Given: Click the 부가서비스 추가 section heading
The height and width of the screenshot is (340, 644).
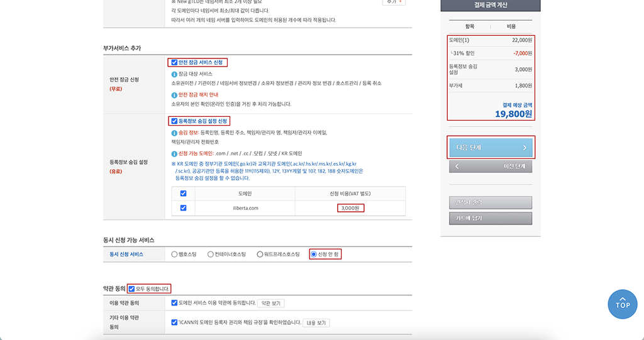Looking at the screenshot, I should click(x=122, y=48).
